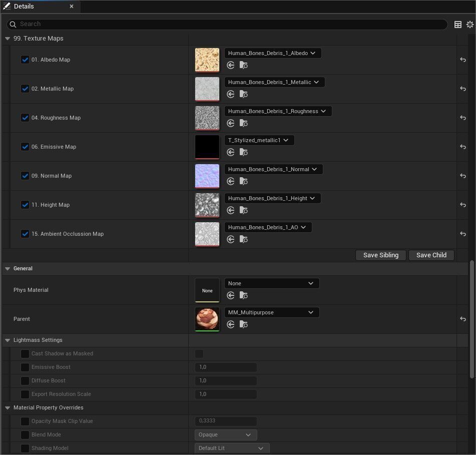Screen dimensions: 476x455
Task: Reset Height Map to default value
Action: [x=462, y=205]
